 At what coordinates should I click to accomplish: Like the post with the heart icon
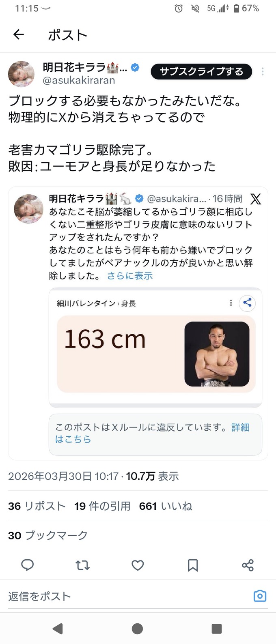(138, 565)
